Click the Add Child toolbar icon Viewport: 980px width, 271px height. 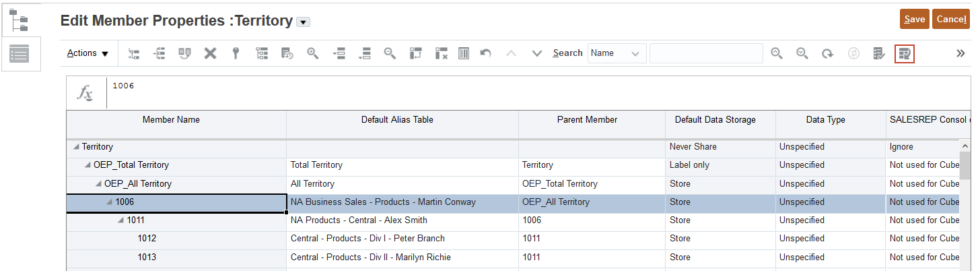(x=134, y=53)
